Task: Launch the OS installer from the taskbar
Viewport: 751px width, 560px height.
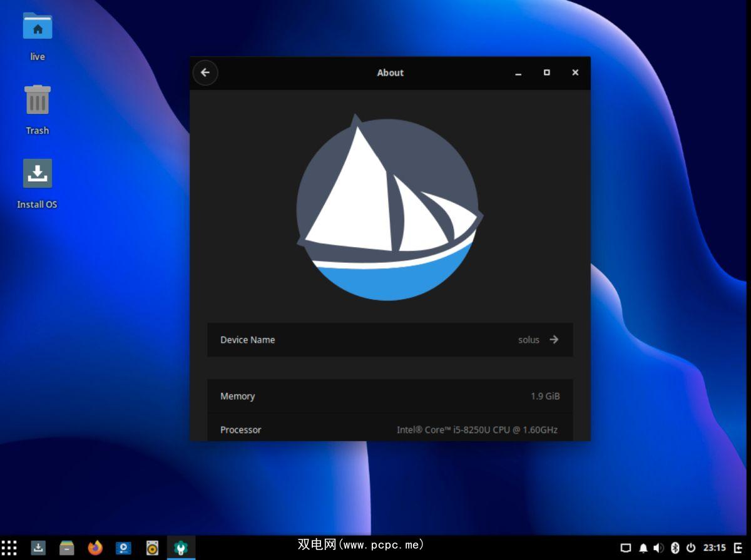Action: [x=39, y=548]
